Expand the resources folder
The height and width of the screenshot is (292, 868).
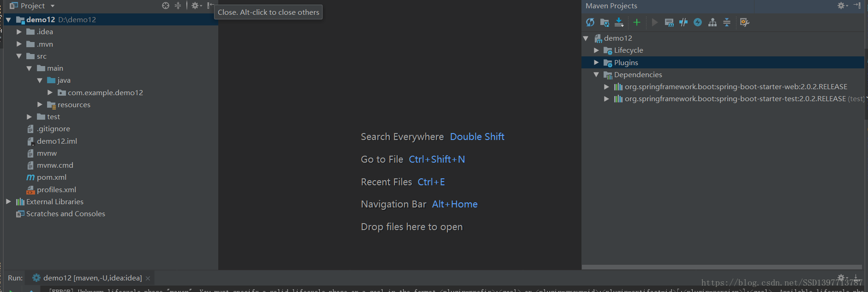click(40, 105)
